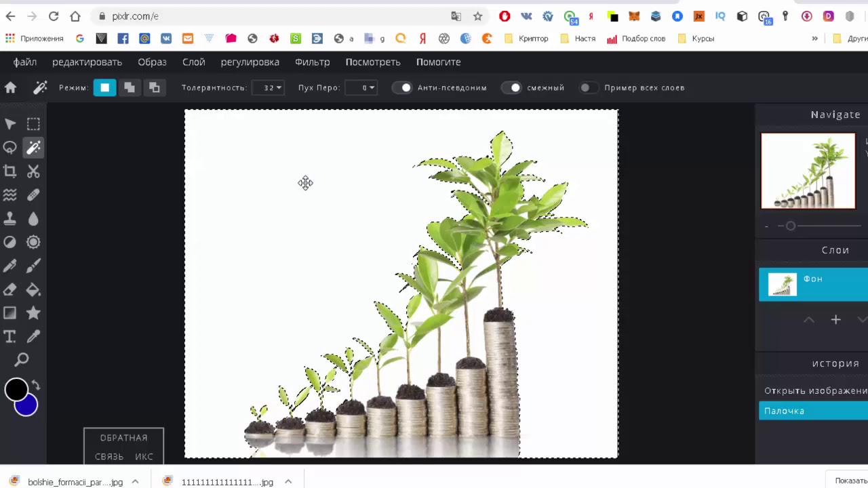This screenshot has height=488, width=868.
Task: Open the Слой menu
Action: (193, 62)
